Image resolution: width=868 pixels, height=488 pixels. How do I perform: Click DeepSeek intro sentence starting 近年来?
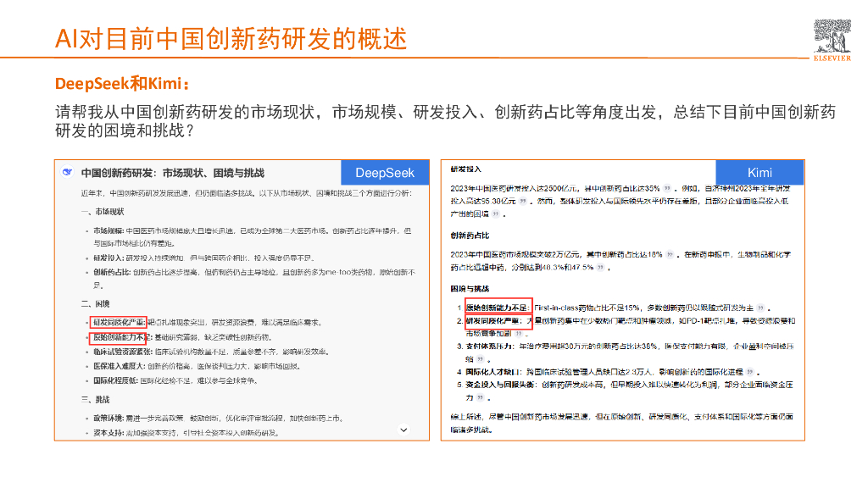[247, 193]
